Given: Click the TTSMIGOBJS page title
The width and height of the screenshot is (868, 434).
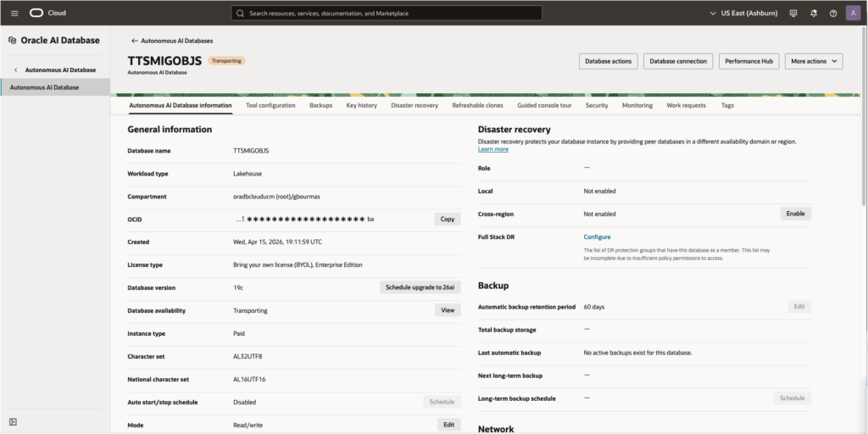Looking at the screenshot, I should [x=164, y=60].
